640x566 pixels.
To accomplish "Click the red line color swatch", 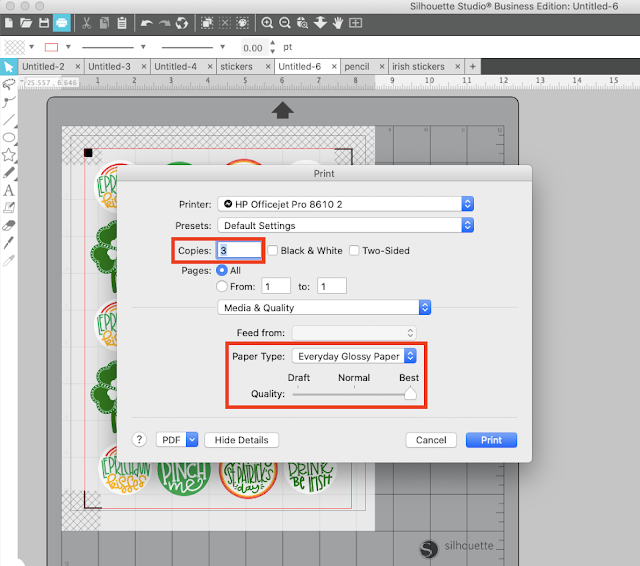I will [51, 47].
